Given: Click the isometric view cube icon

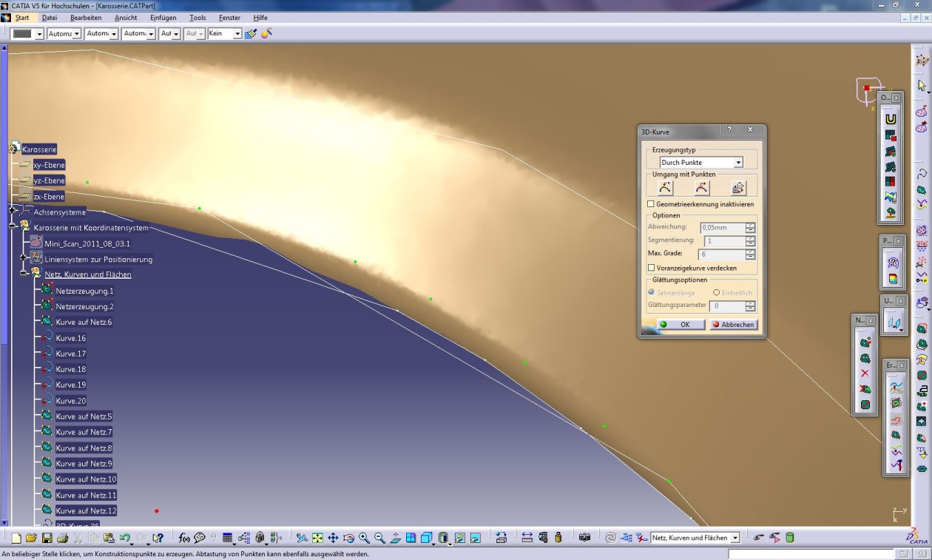Looking at the screenshot, I should [x=427, y=538].
